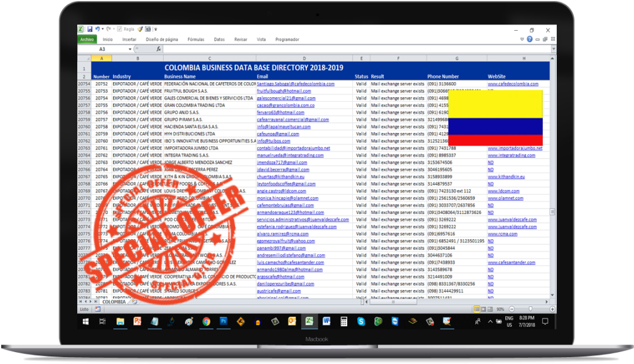This screenshot has height=364, width=634.
Task: Open the Vista ribbon tab
Action: coord(261,40)
